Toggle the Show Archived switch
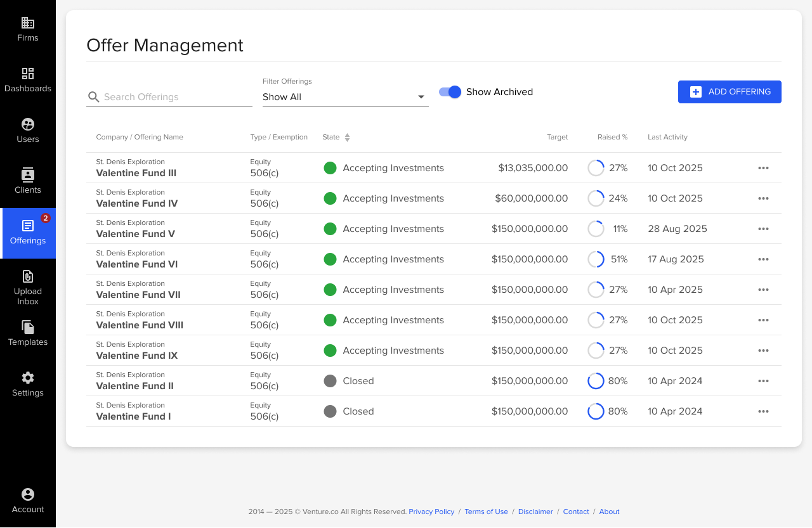The image size is (812, 528). pyautogui.click(x=450, y=92)
